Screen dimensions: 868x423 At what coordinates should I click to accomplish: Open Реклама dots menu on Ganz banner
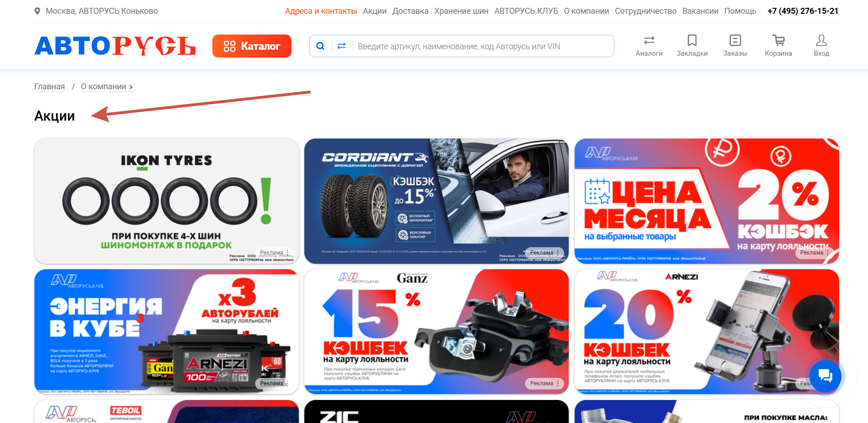(558, 383)
